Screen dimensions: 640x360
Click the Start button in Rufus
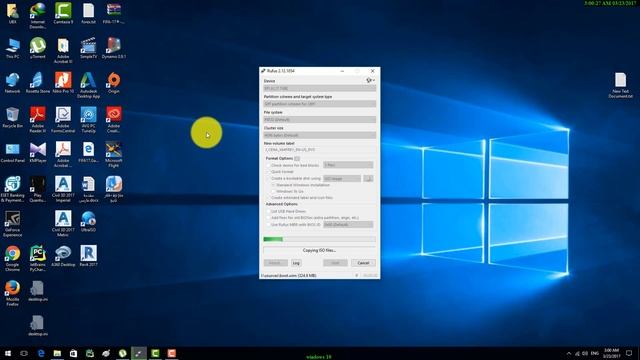(336, 263)
